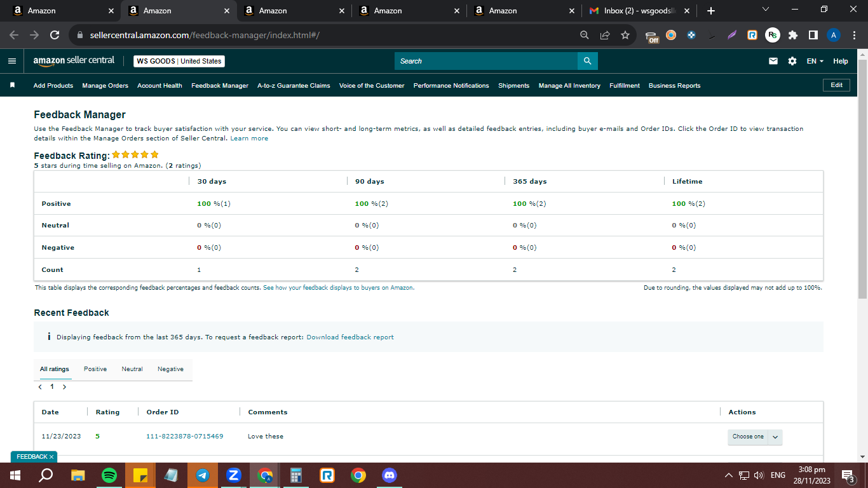Open the browser tab search chevron
The width and height of the screenshot is (868, 488).
point(765,10)
